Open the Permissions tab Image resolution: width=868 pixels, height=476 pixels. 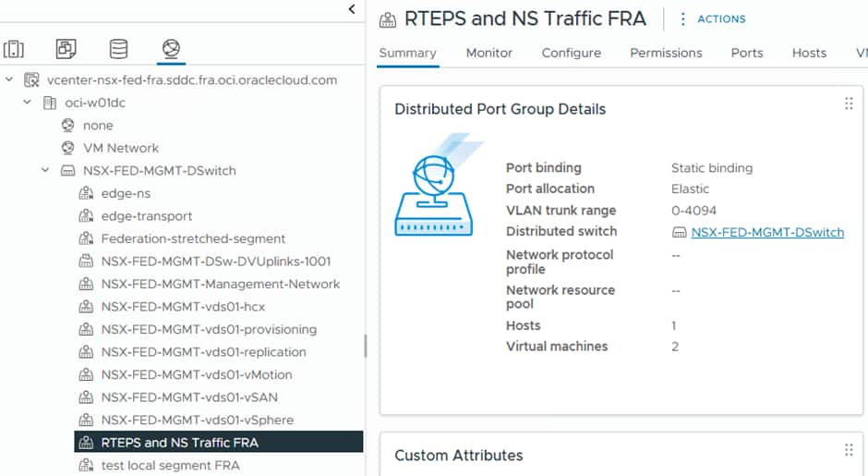click(x=666, y=54)
